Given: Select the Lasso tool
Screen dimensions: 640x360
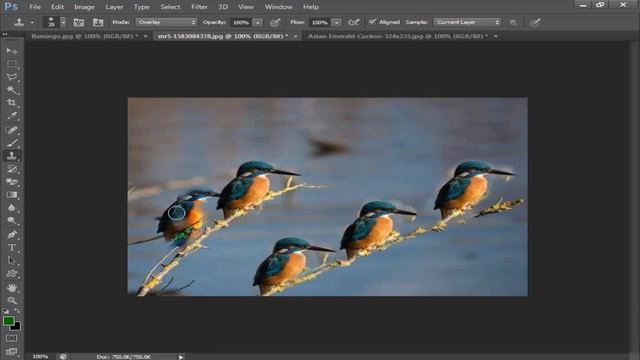Looking at the screenshot, I should click(12, 77).
